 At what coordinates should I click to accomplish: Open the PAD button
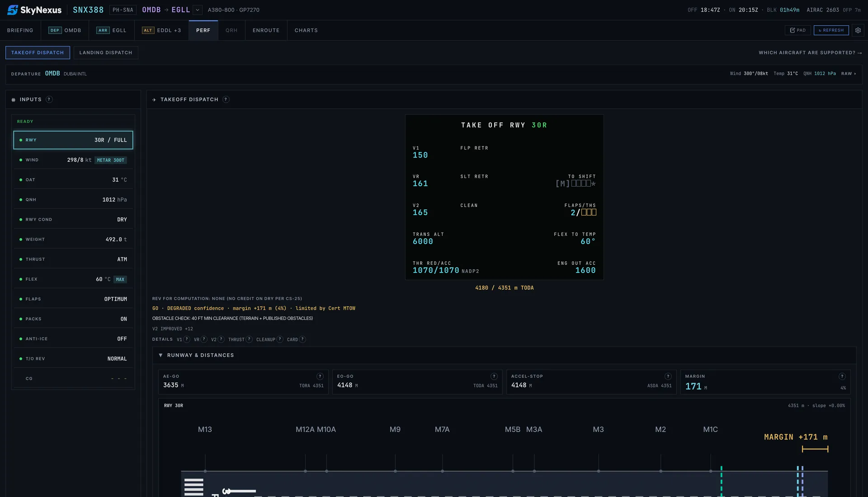coord(798,30)
